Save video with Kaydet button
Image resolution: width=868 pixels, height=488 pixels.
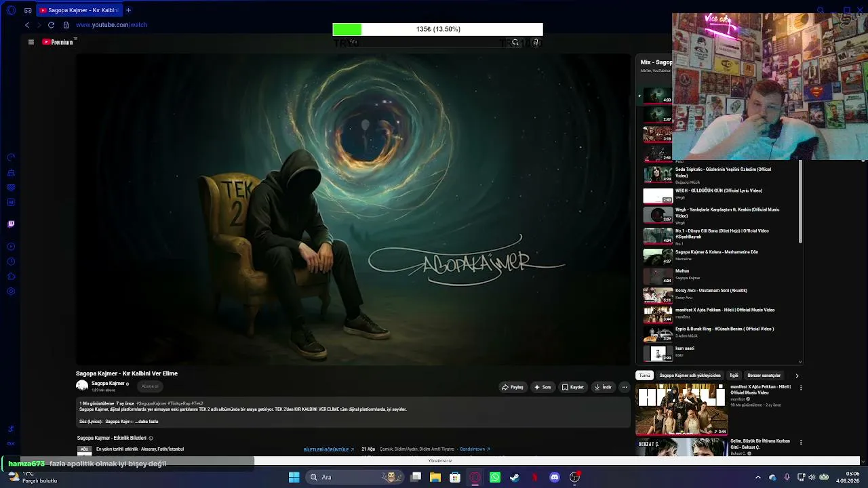tap(573, 387)
